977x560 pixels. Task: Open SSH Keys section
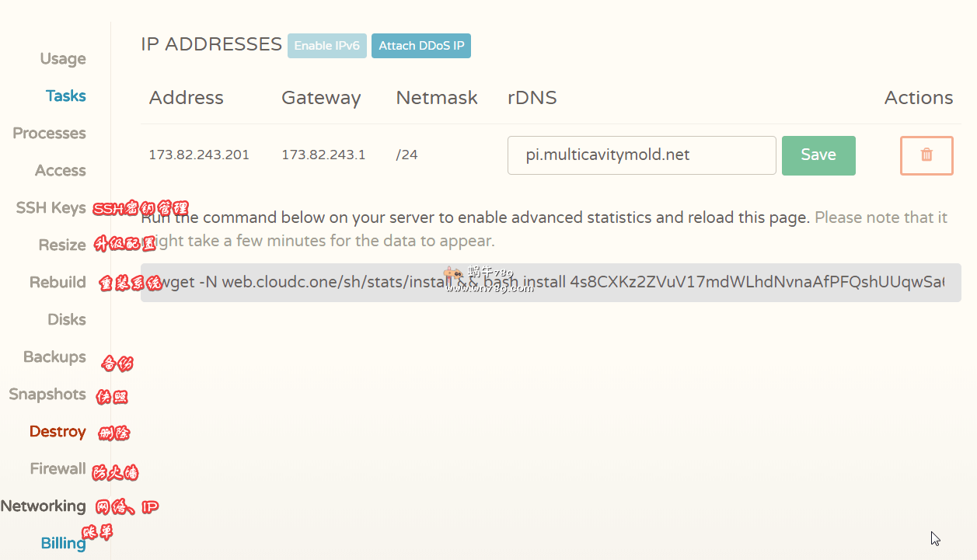[51, 208]
